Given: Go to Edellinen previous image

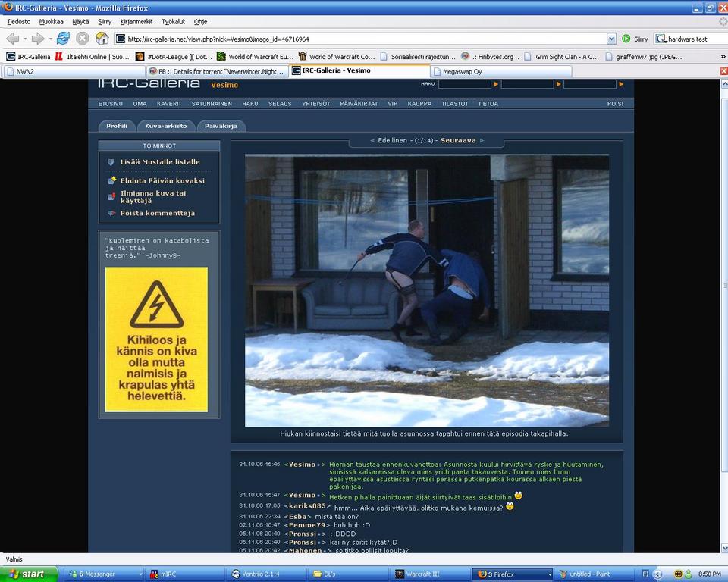Looking at the screenshot, I should [x=392, y=140].
